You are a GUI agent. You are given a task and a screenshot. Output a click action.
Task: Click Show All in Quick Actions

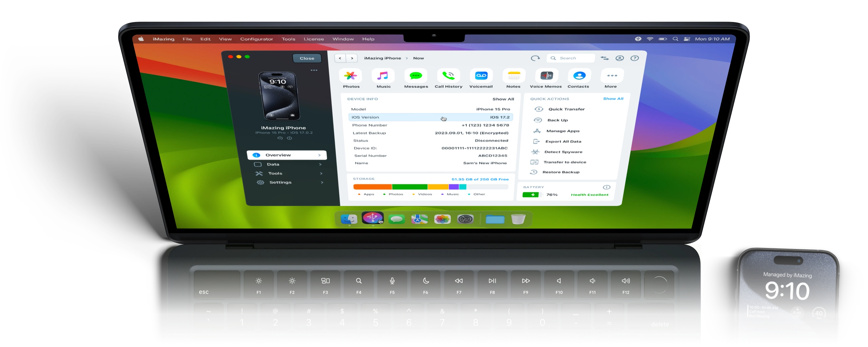click(613, 99)
